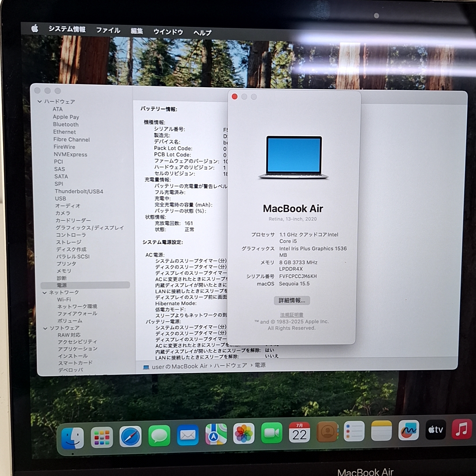Click the システム電源設定: heading
The image size is (476, 476).
[163, 242]
